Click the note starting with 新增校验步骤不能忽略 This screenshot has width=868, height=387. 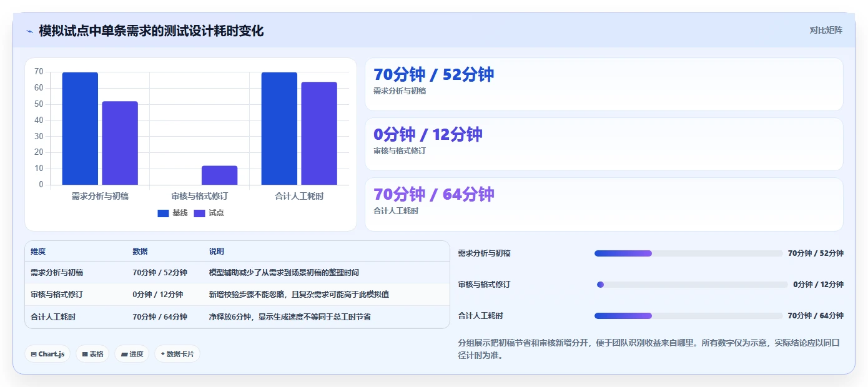tap(299, 295)
